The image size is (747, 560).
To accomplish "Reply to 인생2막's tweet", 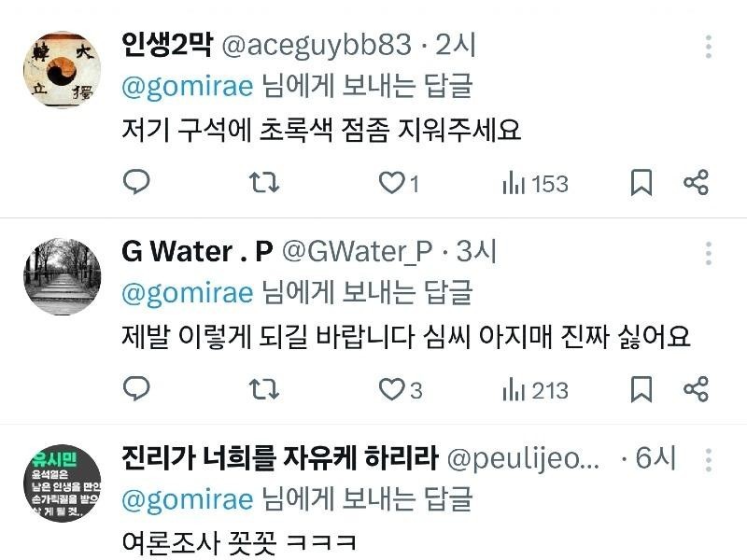I will (137, 183).
